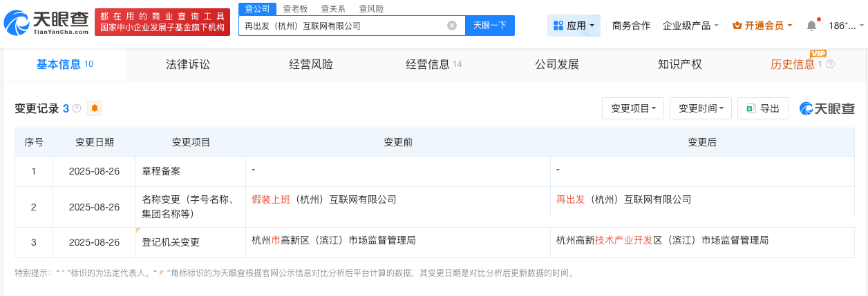Click the 再出发 new name in 变更后 column
868x296 pixels.
click(571, 199)
